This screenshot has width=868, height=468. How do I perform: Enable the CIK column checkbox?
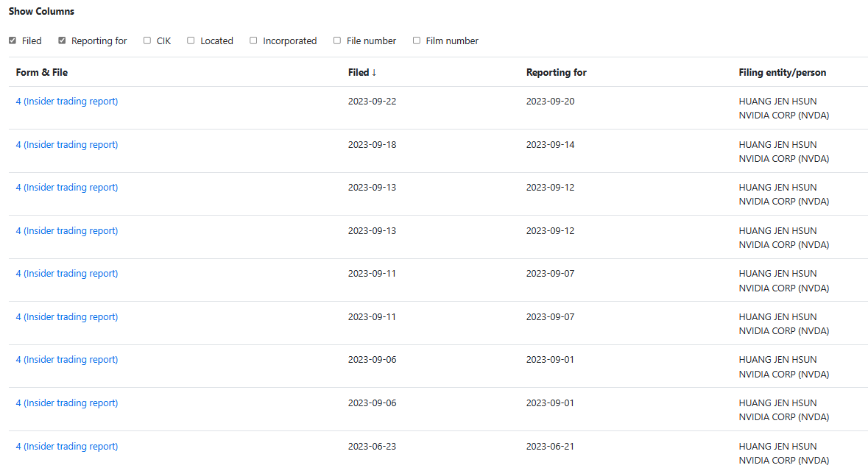click(147, 40)
